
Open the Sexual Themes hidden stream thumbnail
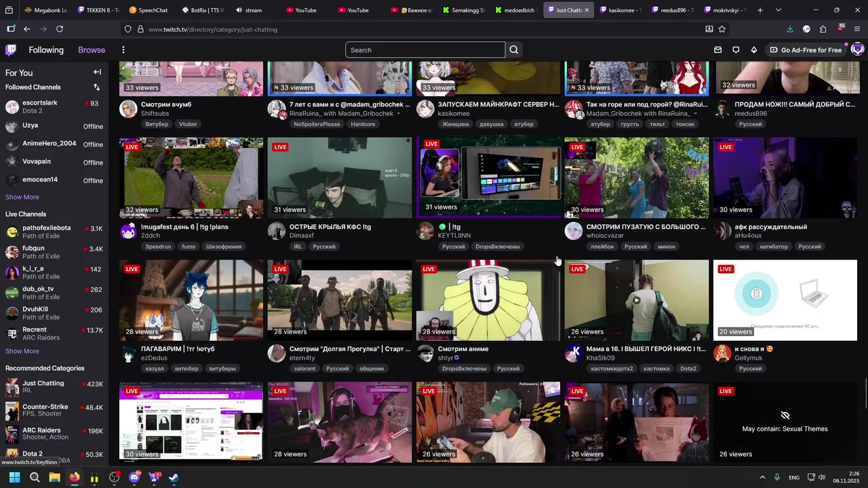pos(785,422)
